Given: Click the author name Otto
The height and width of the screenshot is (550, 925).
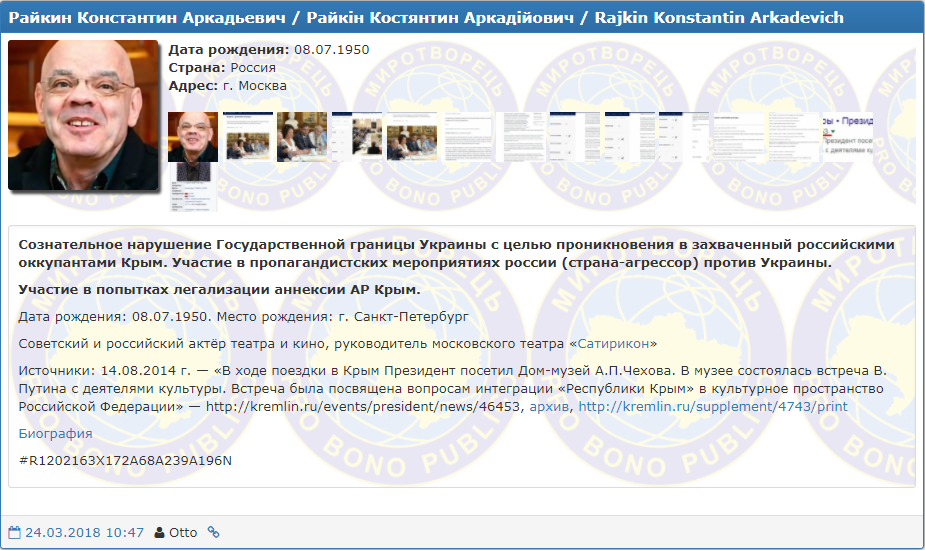Looking at the screenshot, I should coord(183,532).
